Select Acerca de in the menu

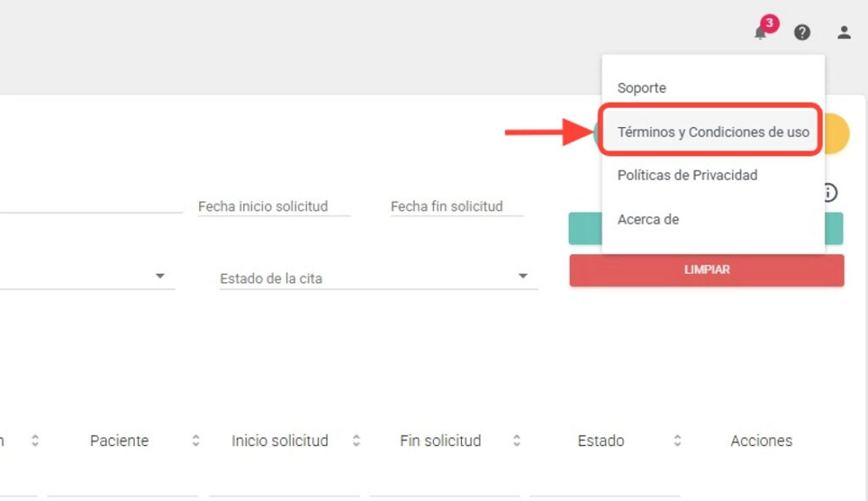[x=648, y=220]
